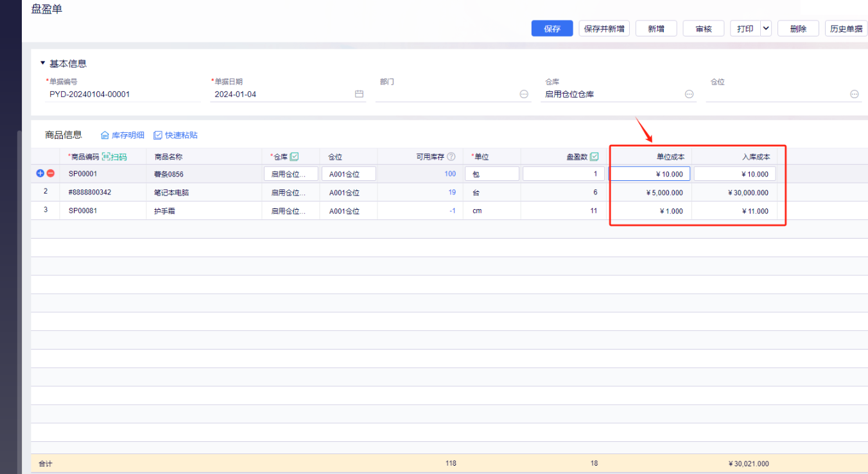This screenshot has width=868, height=474.
Task: Click available stock link 19
Action: tap(452, 192)
